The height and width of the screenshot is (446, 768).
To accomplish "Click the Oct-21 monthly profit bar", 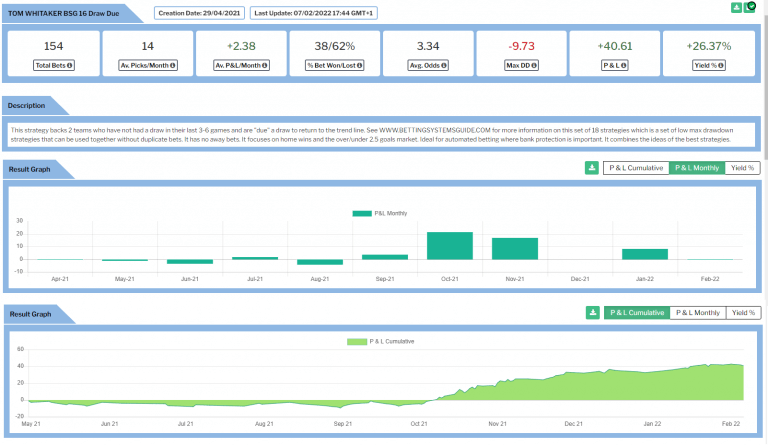I will [450, 246].
